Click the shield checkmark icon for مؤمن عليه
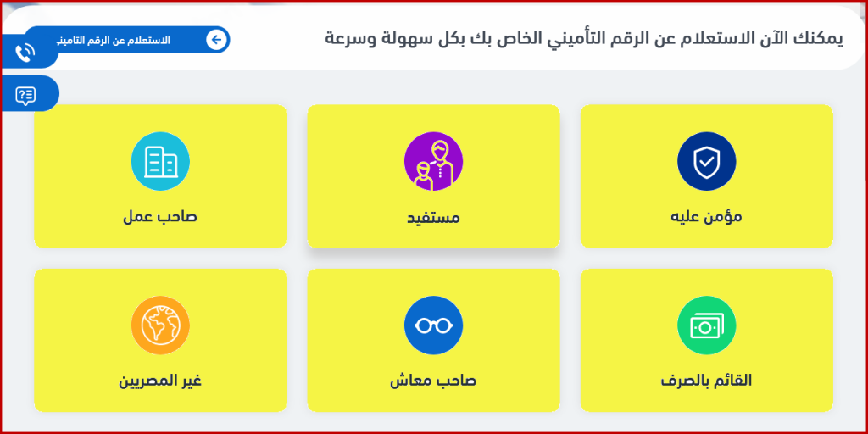The height and width of the screenshot is (434, 868). (706, 161)
